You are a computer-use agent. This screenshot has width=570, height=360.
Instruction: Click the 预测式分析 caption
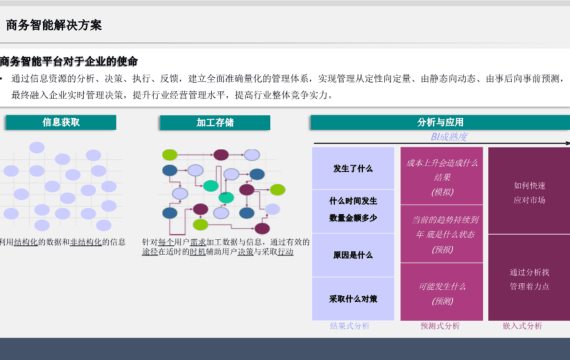440,326
